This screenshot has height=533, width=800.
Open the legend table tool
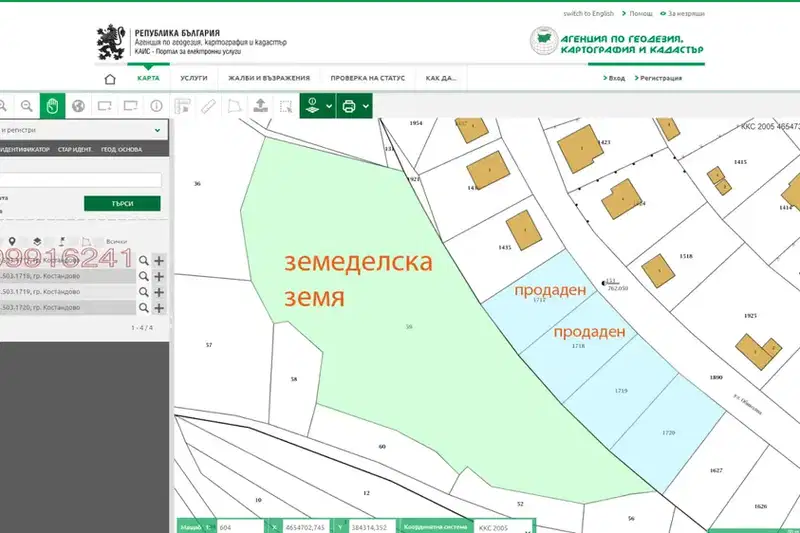coord(182,106)
